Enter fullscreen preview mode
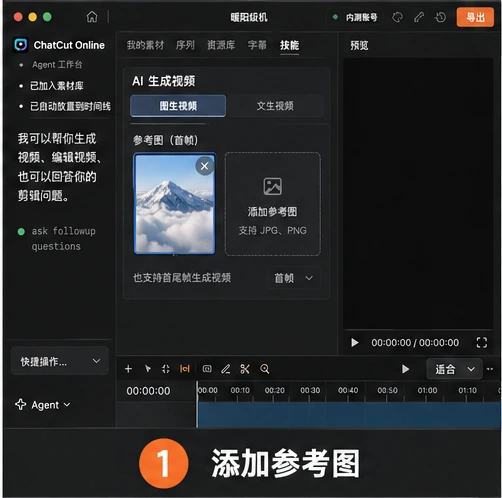Image resolution: width=502 pixels, height=498 pixels. tap(482, 342)
